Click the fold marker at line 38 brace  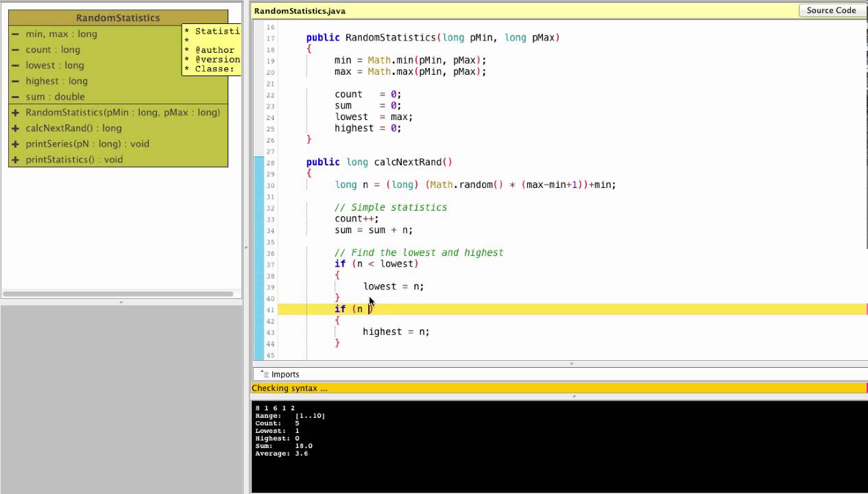point(337,275)
